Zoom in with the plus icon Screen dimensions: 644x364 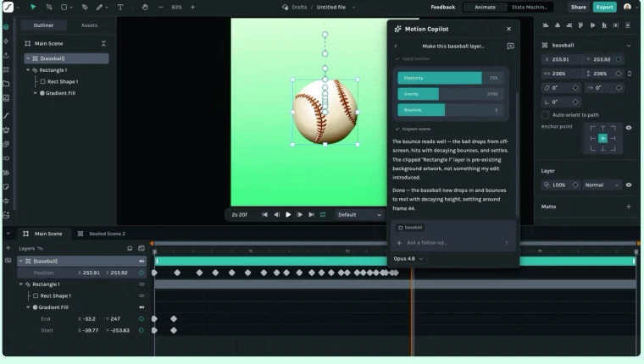[x=192, y=7]
